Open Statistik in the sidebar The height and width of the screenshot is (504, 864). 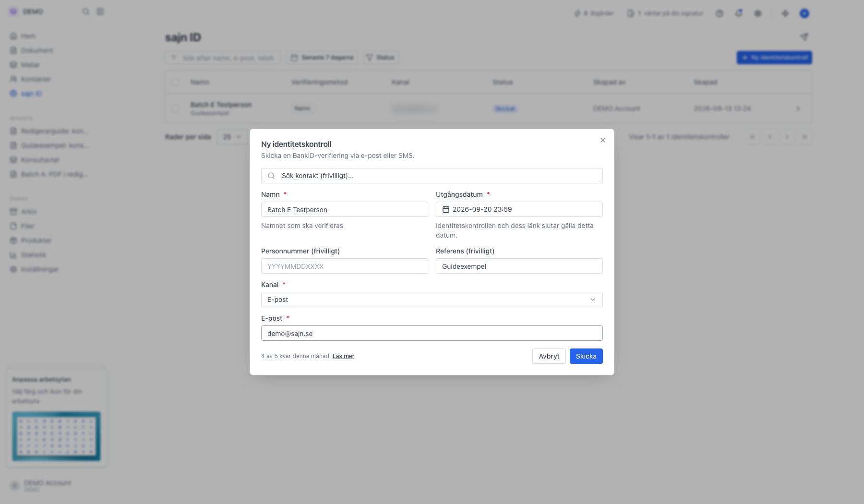[28, 255]
